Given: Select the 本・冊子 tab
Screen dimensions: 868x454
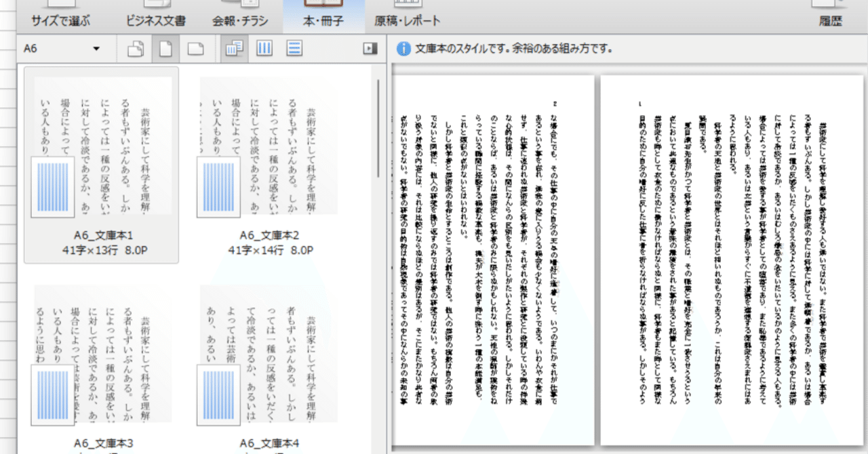Looking at the screenshot, I should 323,17.
